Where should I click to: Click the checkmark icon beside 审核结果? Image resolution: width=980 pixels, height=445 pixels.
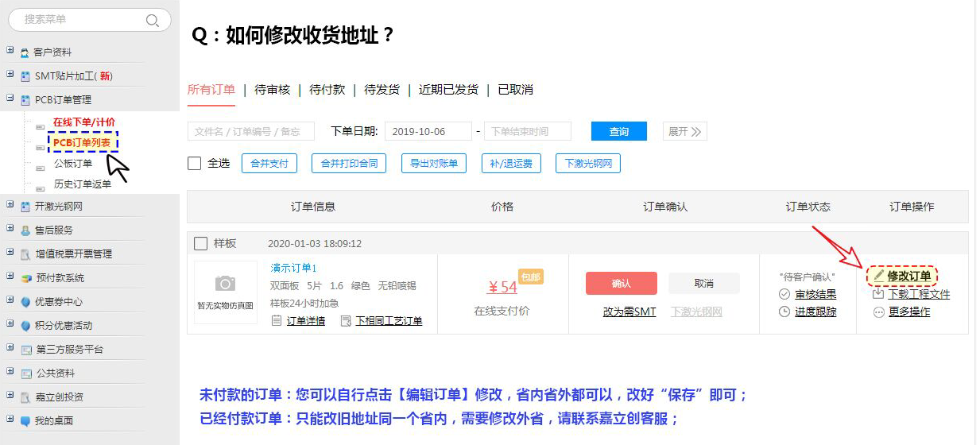784,295
